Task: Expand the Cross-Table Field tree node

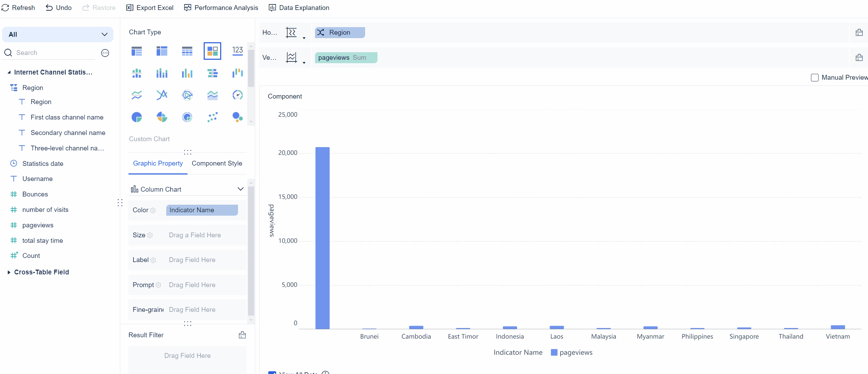Action: [9, 272]
